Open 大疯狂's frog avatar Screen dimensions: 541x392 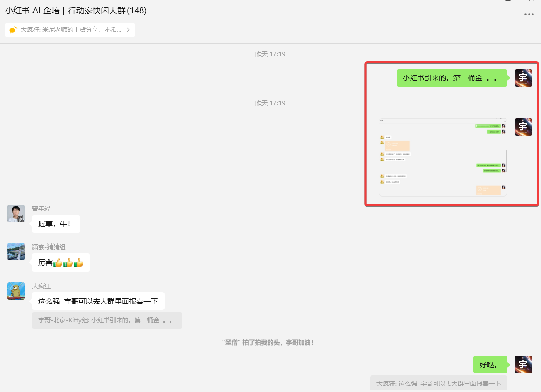click(x=16, y=291)
